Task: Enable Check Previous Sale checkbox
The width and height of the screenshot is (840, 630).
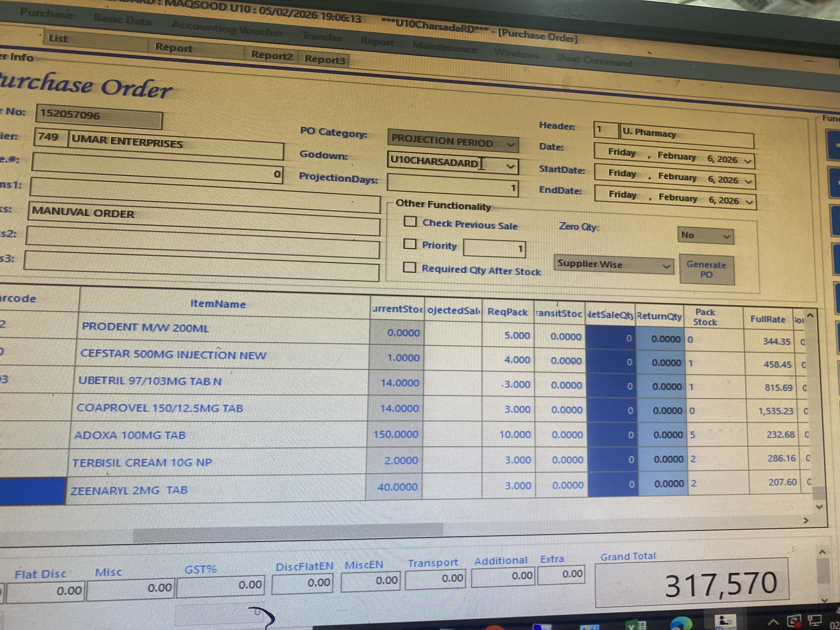Action: tap(410, 221)
